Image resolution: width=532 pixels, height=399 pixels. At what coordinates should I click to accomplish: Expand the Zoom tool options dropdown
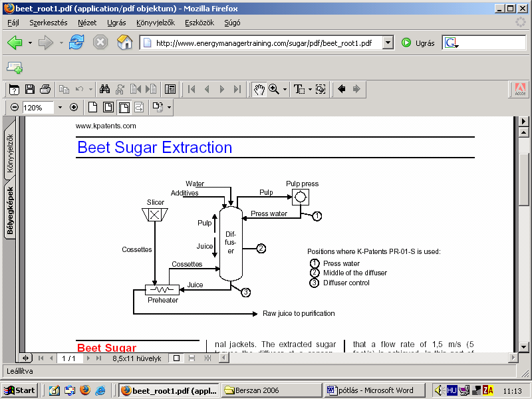pos(285,89)
